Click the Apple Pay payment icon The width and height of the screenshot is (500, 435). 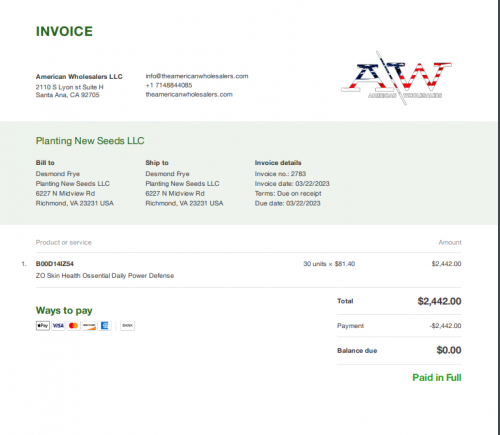[43, 326]
